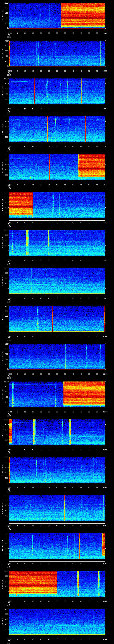Select the red line near 14 seconds in the 4:08:00 panel
114x644 pixels.
[x=31, y=280]
